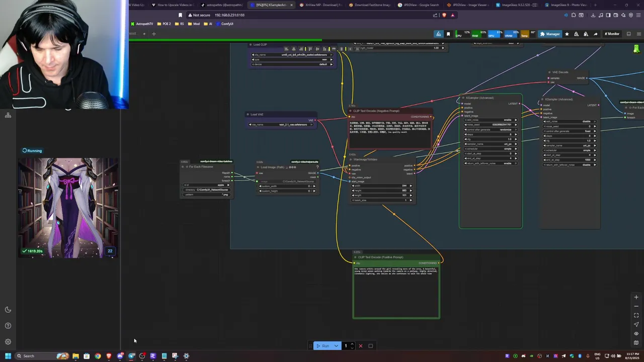Screen dimensions: 644x362
Task: Open the POE 2 bookmark folder
Action: 164,24
